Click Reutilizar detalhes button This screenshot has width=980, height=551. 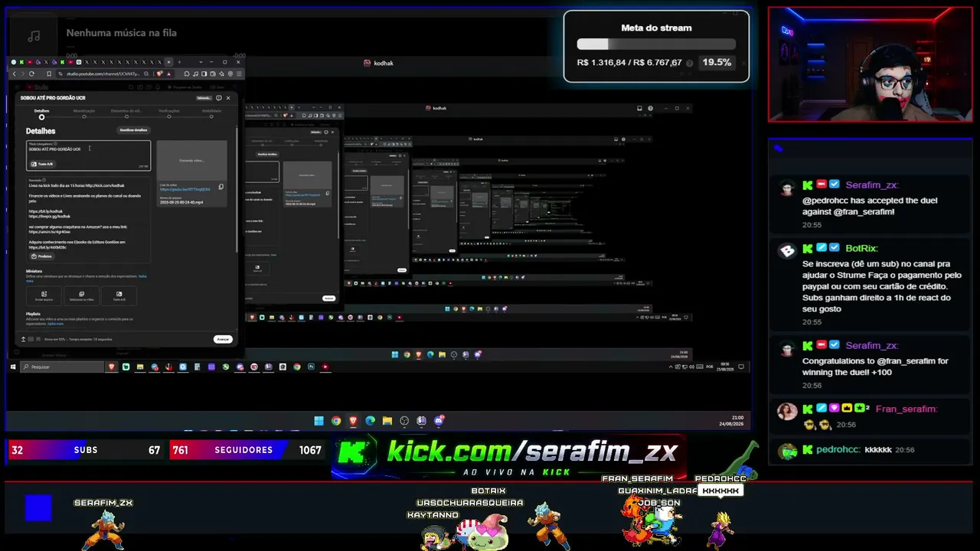(x=133, y=130)
